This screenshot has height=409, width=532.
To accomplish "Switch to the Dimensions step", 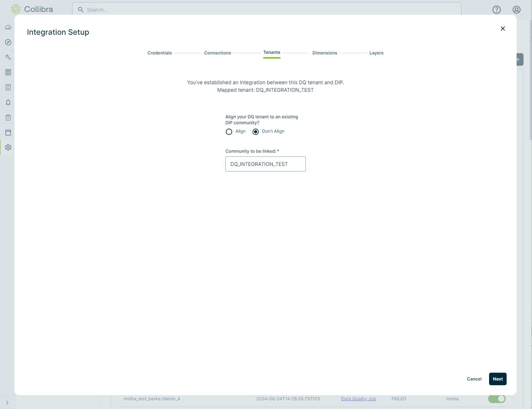I will [x=325, y=53].
